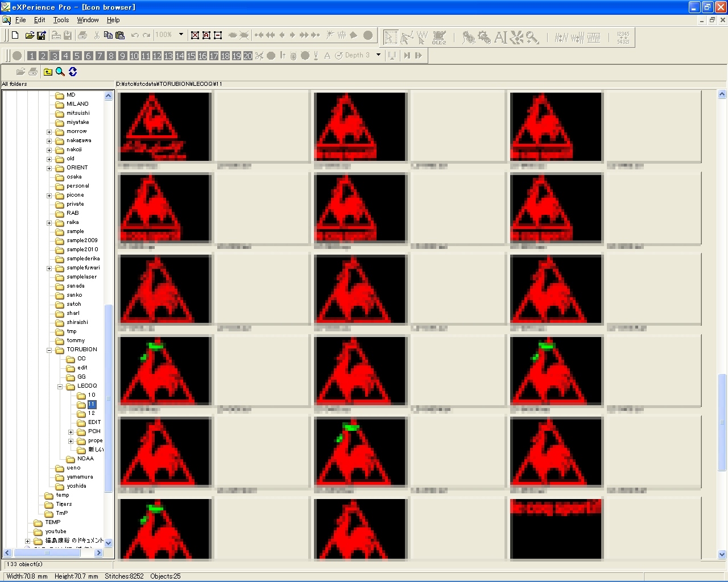Toggle color number 1 button
Image resolution: width=728 pixels, height=582 pixels.
[32, 55]
